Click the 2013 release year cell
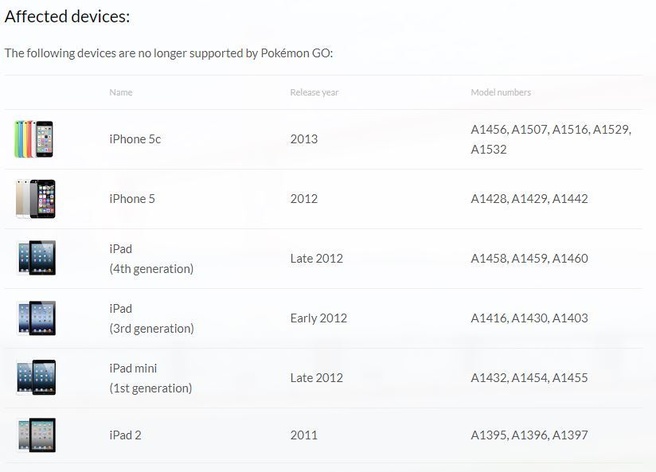656x472 pixels. [x=304, y=139]
